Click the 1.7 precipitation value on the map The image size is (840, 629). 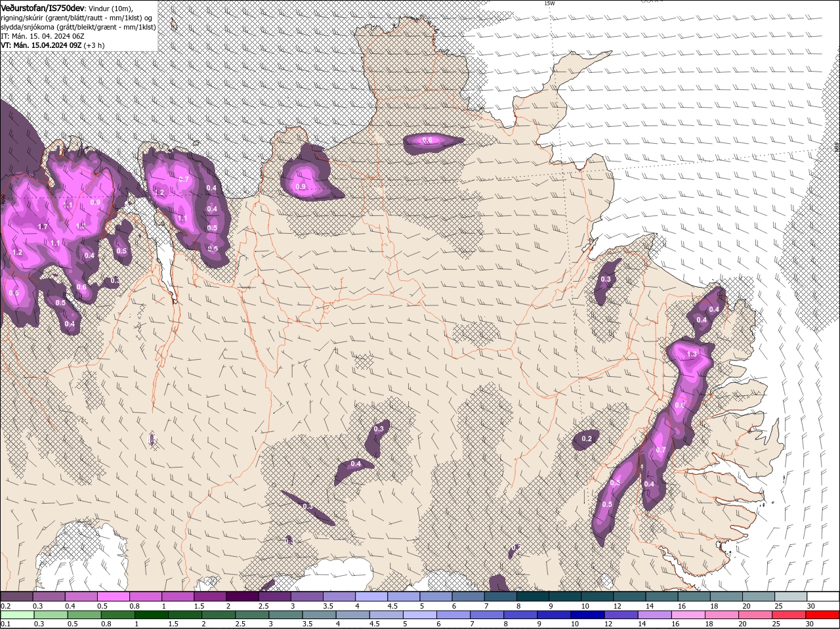43,227
